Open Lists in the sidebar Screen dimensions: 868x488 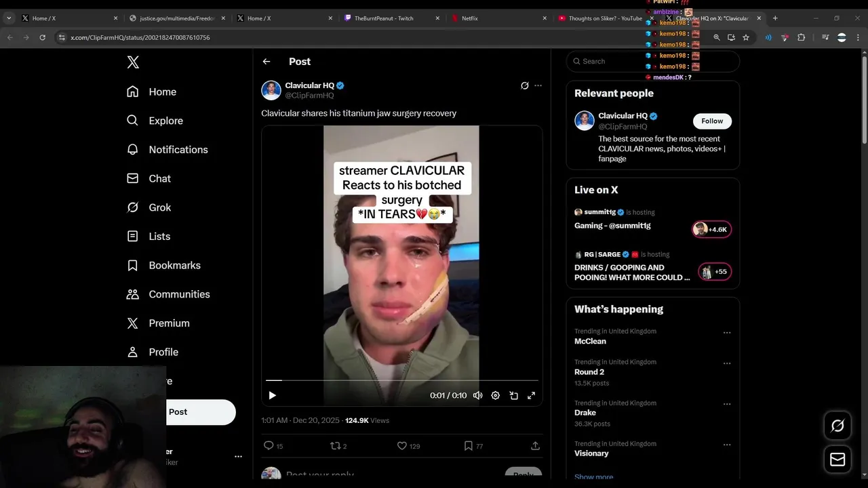click(x=149, y=236)
